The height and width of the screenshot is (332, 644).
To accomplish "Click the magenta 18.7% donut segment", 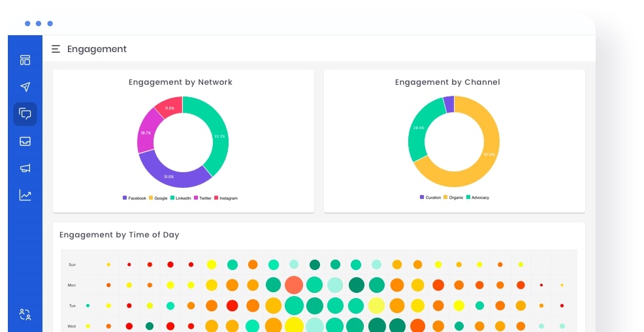I will pos(146,132).
